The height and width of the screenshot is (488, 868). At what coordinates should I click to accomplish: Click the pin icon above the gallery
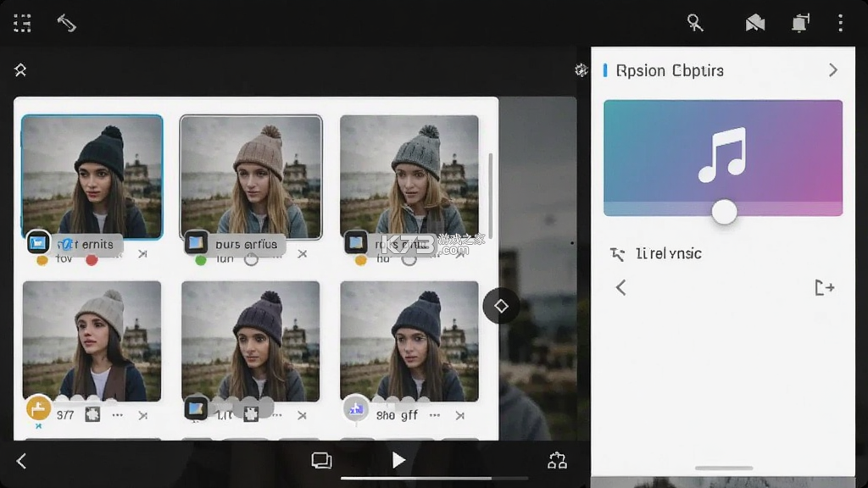point(20,69)
